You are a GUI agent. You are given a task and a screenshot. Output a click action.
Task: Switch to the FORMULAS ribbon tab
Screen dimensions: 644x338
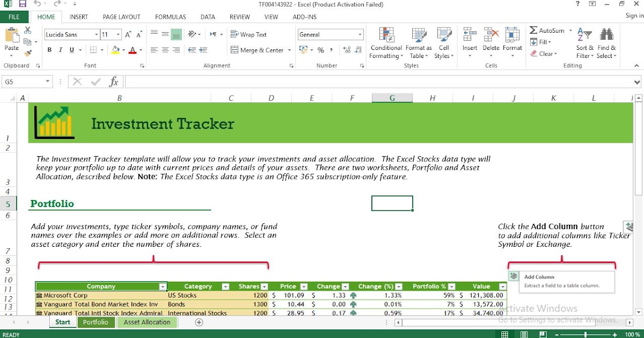(170, 17)
